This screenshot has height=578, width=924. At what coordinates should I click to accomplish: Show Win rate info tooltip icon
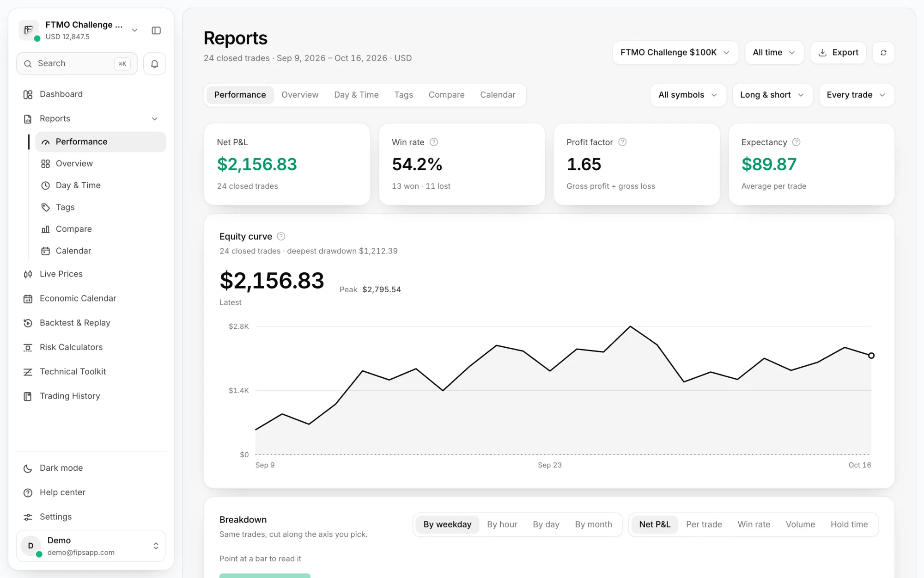[x=434, y=142]
